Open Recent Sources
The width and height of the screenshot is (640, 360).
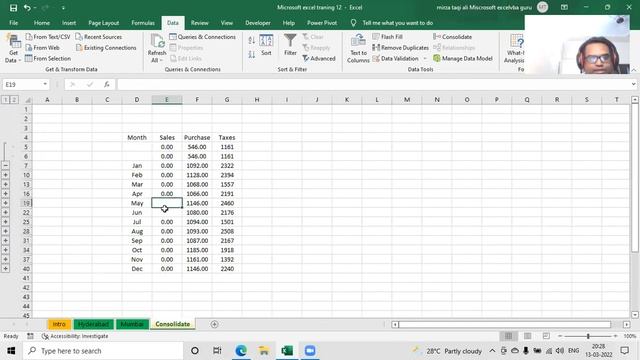coord(99,37)
